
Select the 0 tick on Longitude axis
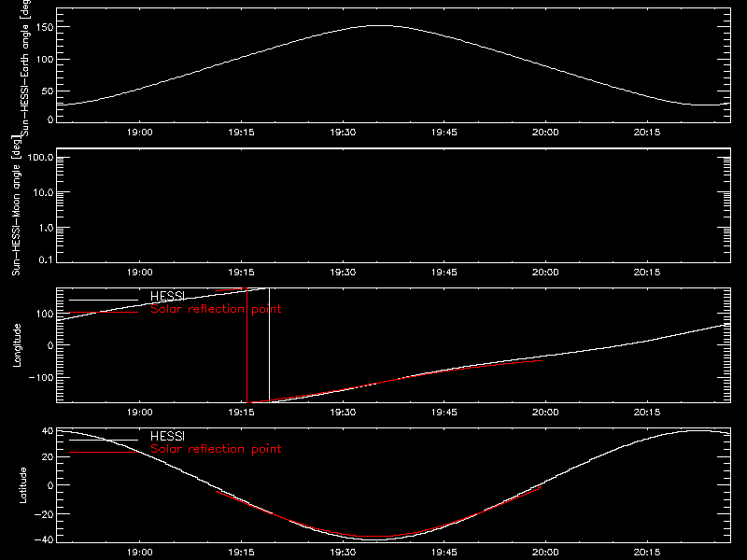pyautogui.click(x=51, y=345)
